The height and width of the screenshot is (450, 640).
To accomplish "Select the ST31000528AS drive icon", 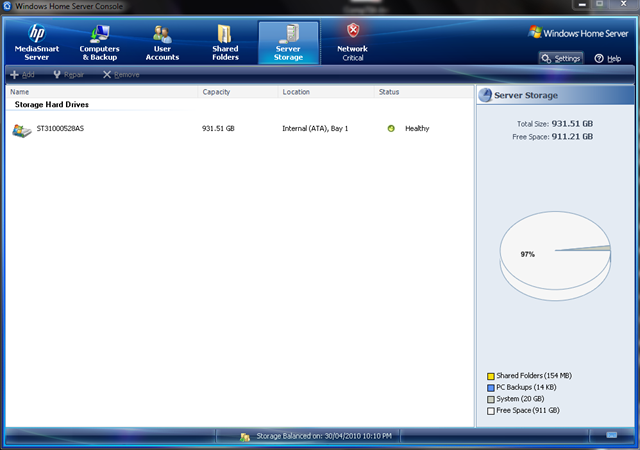I will (x=22, y=130).
